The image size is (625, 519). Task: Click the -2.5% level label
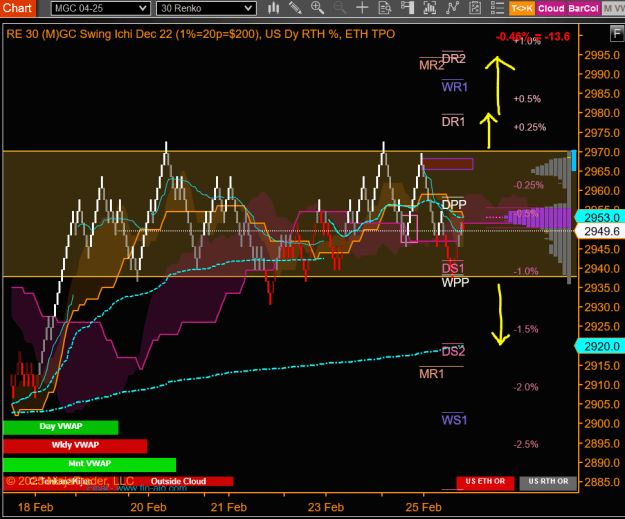point(526,444)
